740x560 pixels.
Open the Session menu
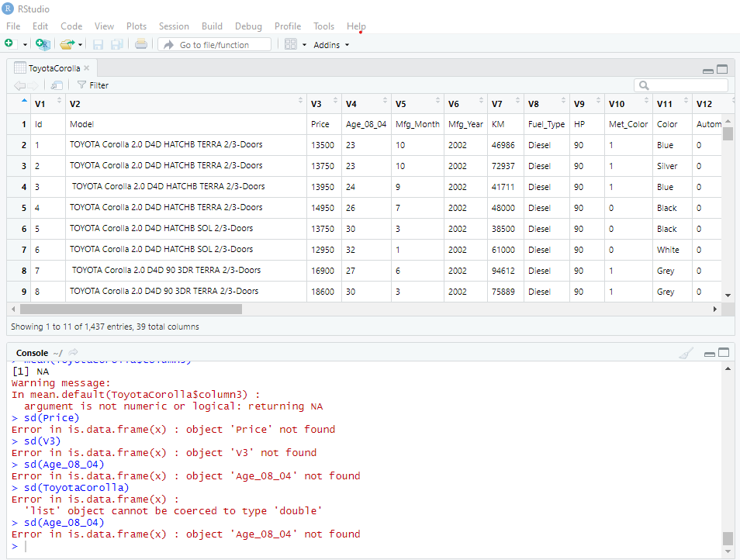(x=174, y=26)
